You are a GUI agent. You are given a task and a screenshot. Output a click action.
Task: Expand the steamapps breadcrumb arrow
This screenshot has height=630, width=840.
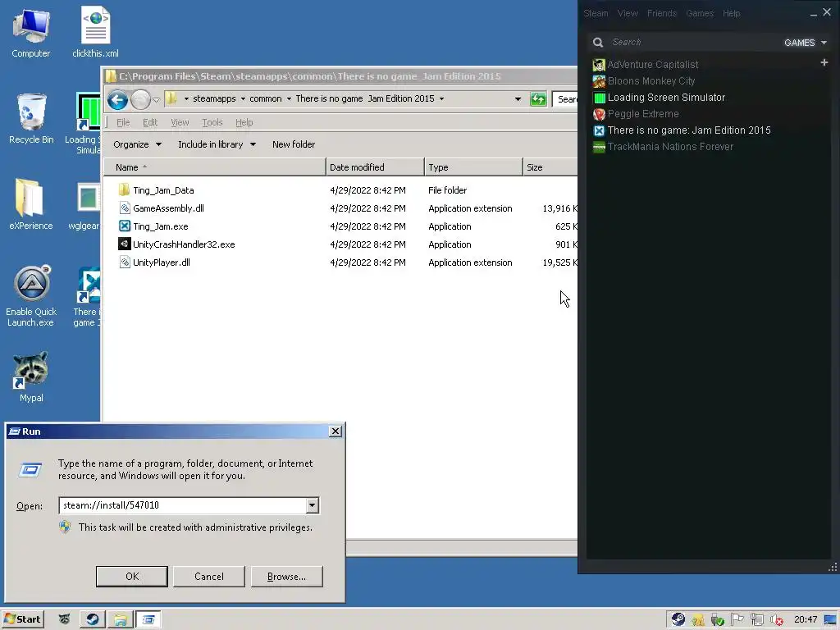(x=243, y=99)
